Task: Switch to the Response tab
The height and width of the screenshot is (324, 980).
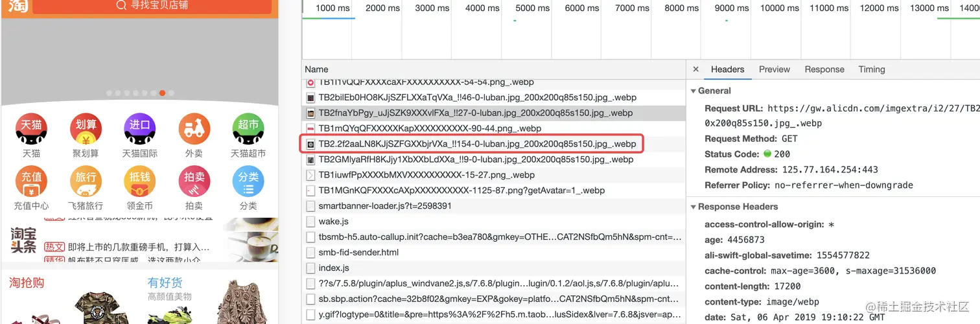Action: coord(824,69)
